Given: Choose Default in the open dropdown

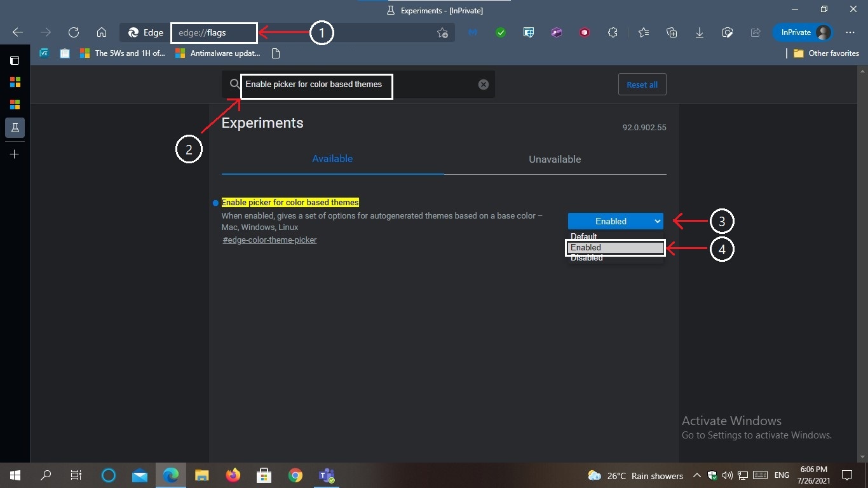Looking at the screenshot, I should point(583,236).
